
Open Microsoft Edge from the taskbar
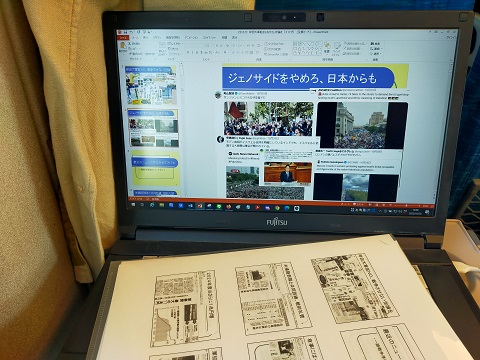tap(287, 208)
